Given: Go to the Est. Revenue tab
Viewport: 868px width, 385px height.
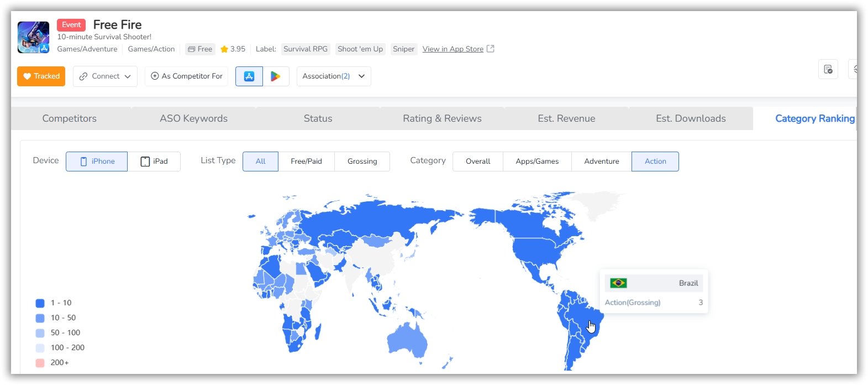Looking at the screenshot, I should [x=567, y=118].
